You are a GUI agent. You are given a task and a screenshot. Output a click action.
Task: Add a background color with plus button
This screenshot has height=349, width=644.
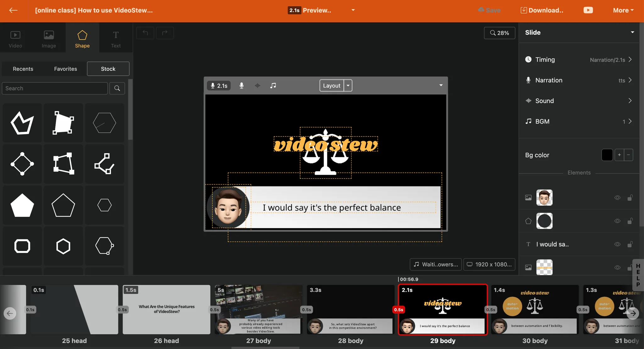[619, 155]
